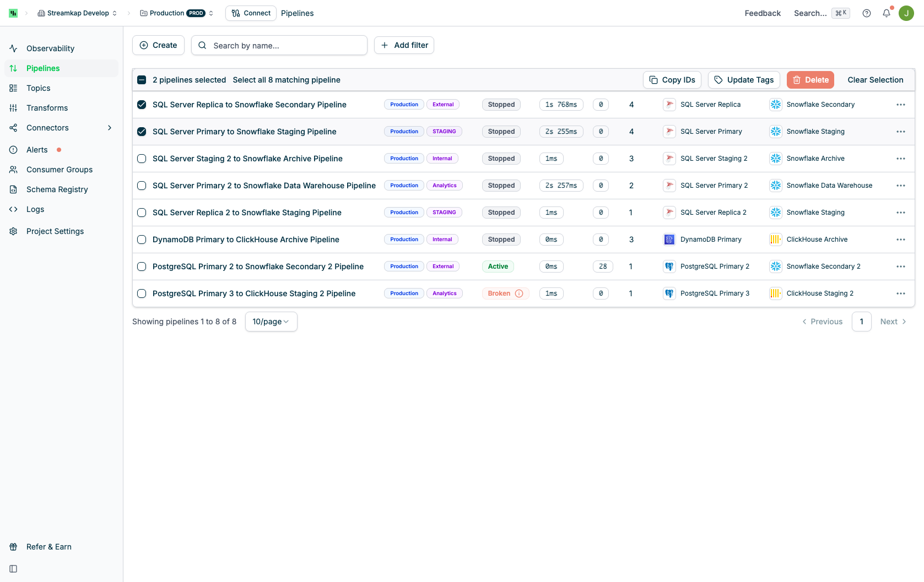
Task: Check SQL Server Primary 2 to Data Warehouse Pipeline
Action: [x=142, y=186]
